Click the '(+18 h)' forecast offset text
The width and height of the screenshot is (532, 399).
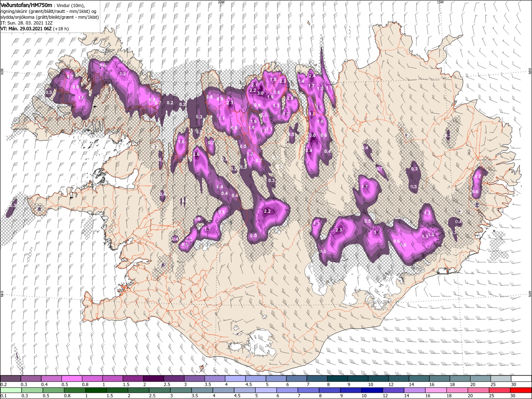coord(60,29)
